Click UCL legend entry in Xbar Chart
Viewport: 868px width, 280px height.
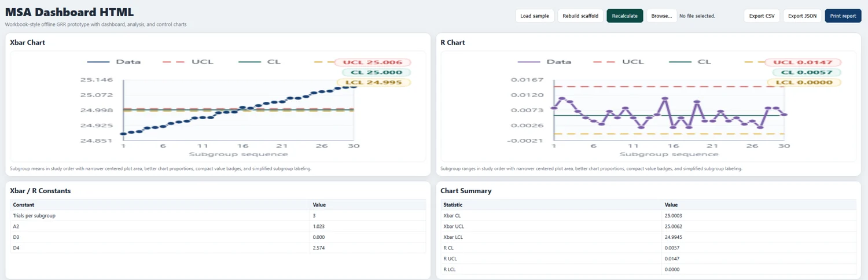(188, 61)
